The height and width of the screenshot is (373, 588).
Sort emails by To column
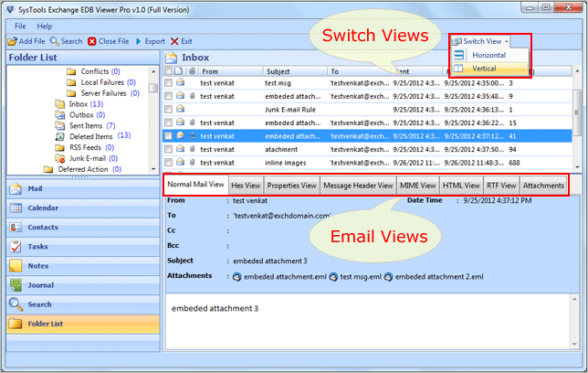pyautogui.click(x=359, y=71)
